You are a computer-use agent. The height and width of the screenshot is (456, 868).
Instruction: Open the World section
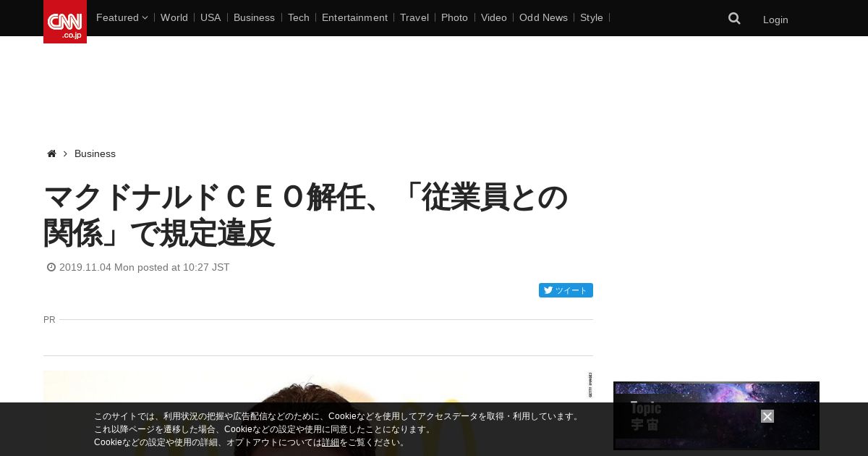click(x=174, y=17)
